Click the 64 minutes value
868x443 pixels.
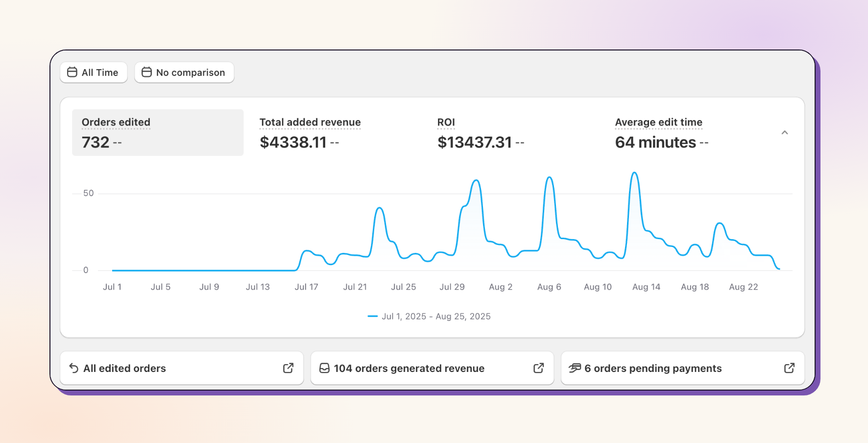[x=655, y=142]
